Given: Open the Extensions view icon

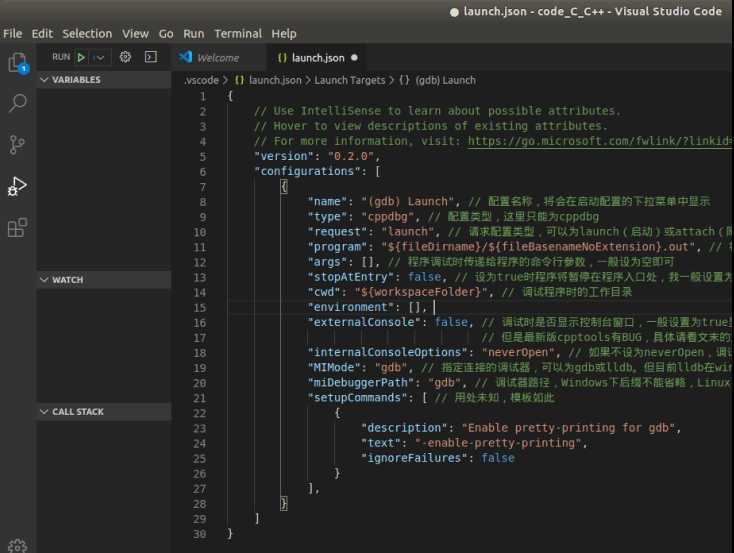Looking at the screenshot, I should coord(18,227).
